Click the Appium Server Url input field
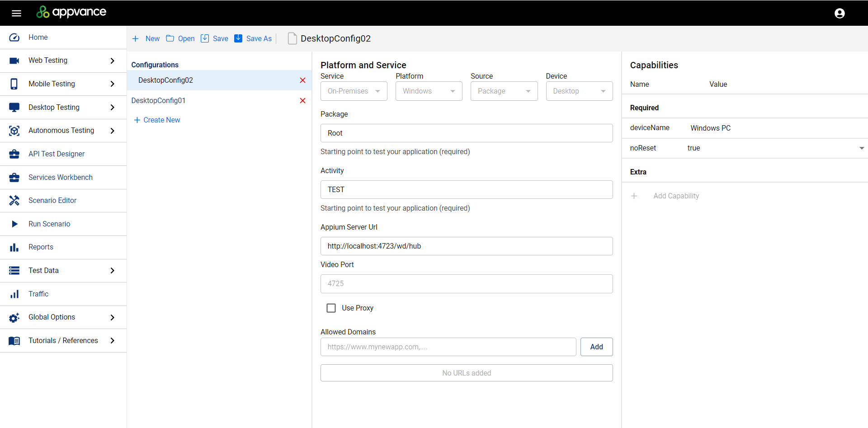 pyautogui.click(x=466, y=246)
